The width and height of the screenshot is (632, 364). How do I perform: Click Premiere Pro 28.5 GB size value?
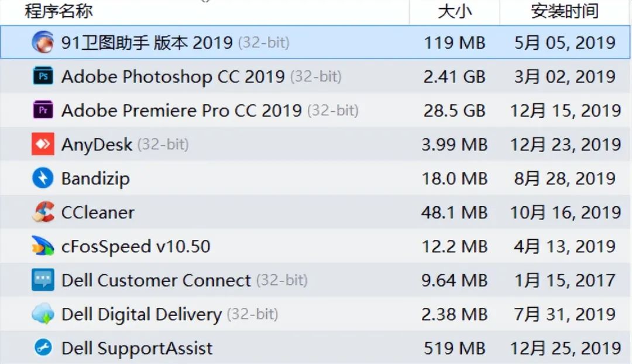(455, 111)
